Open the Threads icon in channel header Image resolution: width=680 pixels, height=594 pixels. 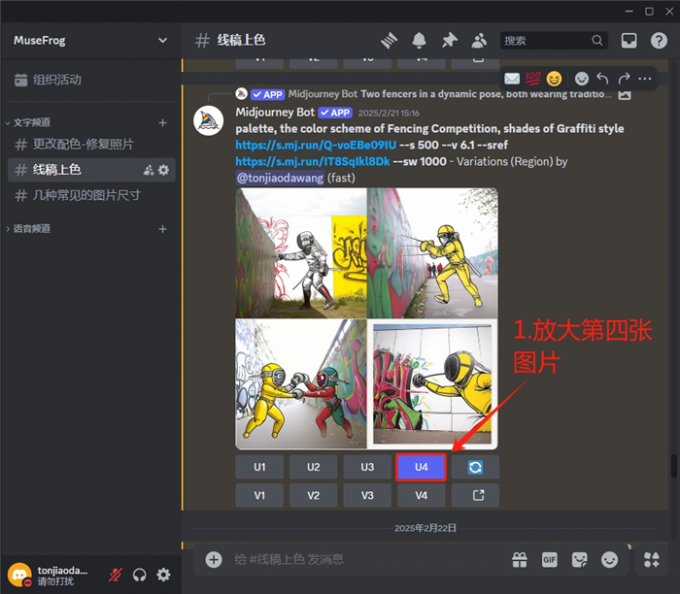point(389,40)
